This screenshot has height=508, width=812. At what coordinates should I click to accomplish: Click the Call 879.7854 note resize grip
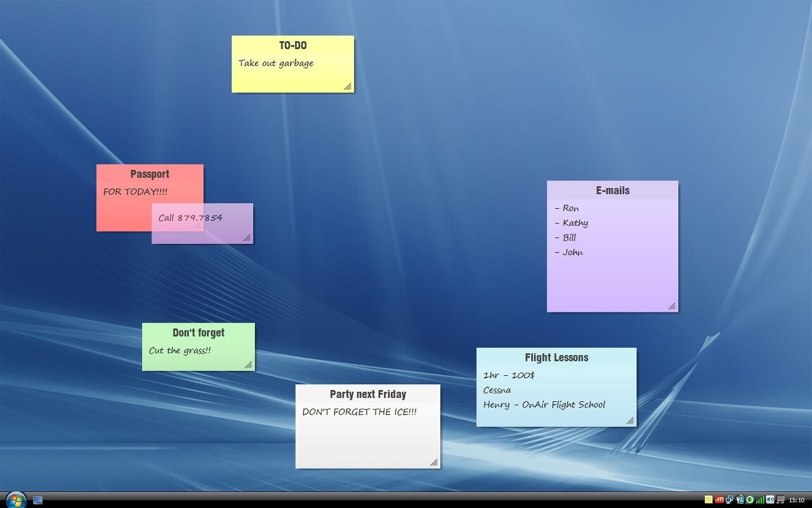pos(247,238)
